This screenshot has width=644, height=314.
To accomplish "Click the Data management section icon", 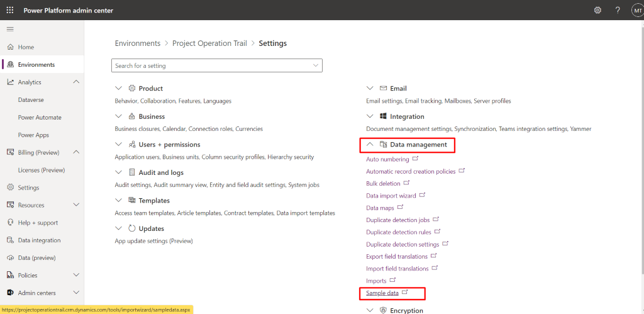I will tap(383, 144).
